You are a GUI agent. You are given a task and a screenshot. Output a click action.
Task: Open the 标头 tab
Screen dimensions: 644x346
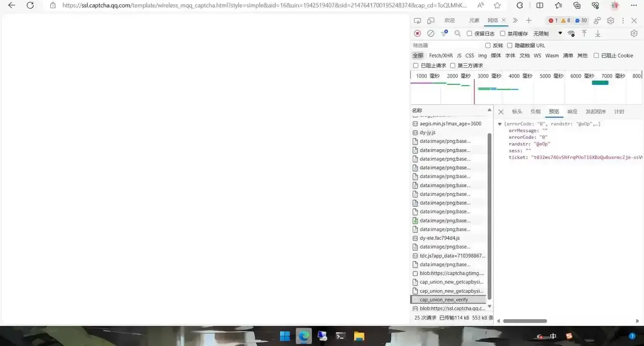click(517, 112)
